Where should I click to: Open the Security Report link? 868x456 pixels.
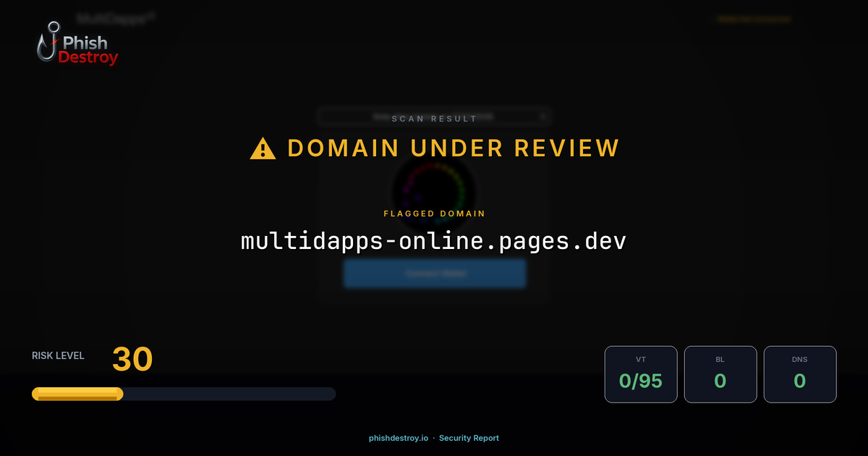pyautogui.click(x=469, y=438)
